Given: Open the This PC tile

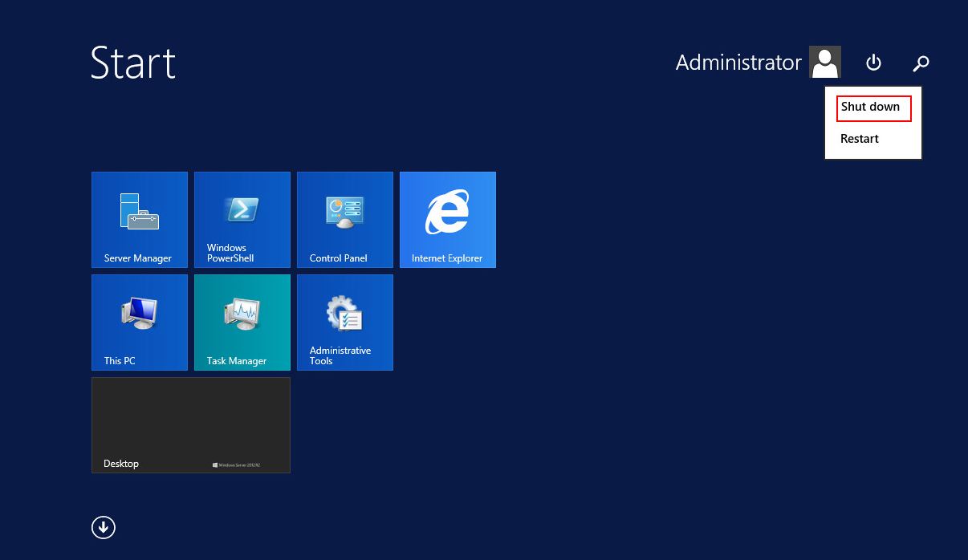Looking at the screenshot, I should coord(140,323).
